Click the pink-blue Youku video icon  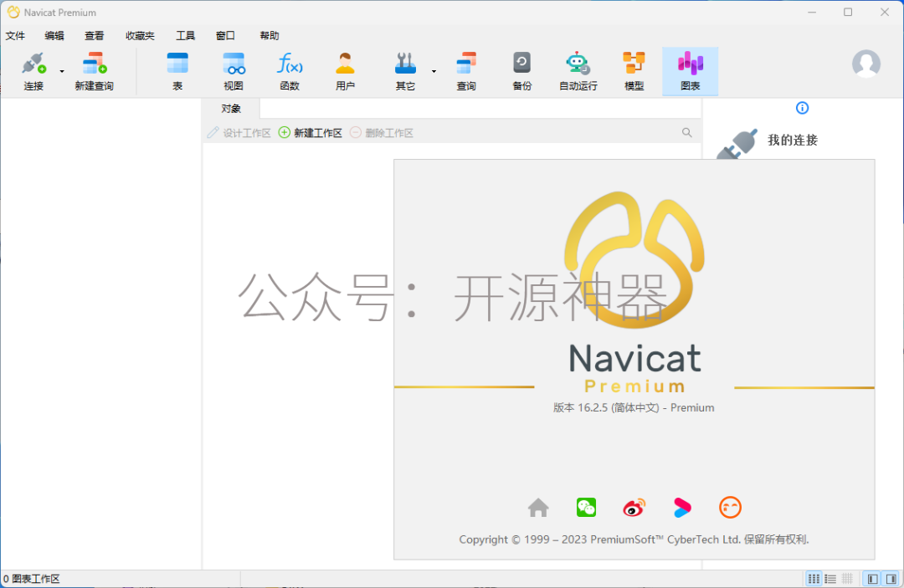click(x=682, y=508)
